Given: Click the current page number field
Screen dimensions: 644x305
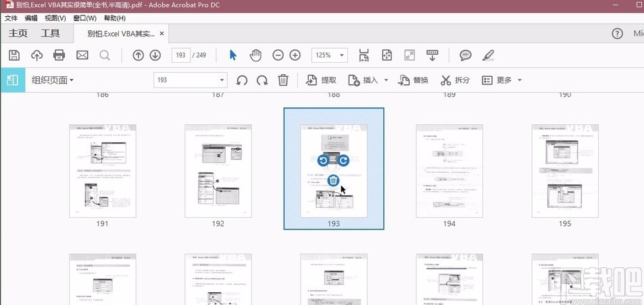Looking at the screenshot, I should pos(180,55).
